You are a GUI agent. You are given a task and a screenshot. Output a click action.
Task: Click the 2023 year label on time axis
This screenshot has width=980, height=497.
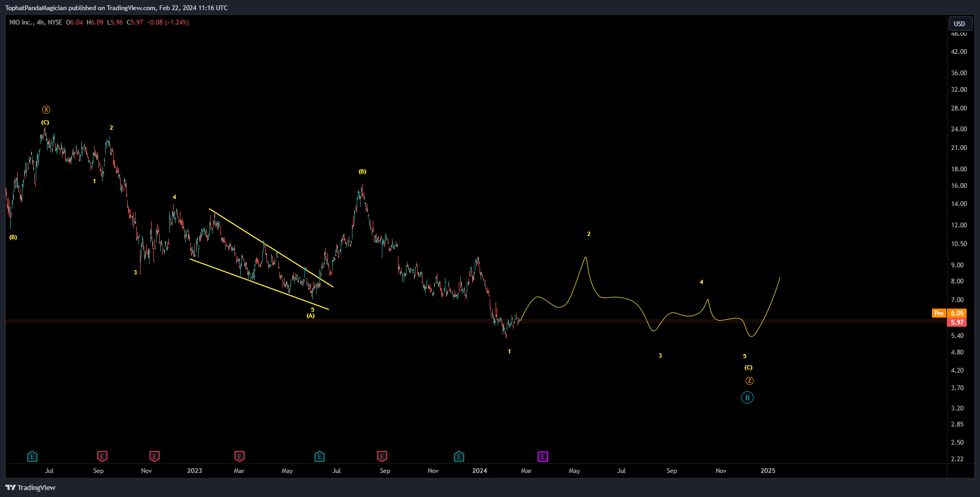click(194, 470)
